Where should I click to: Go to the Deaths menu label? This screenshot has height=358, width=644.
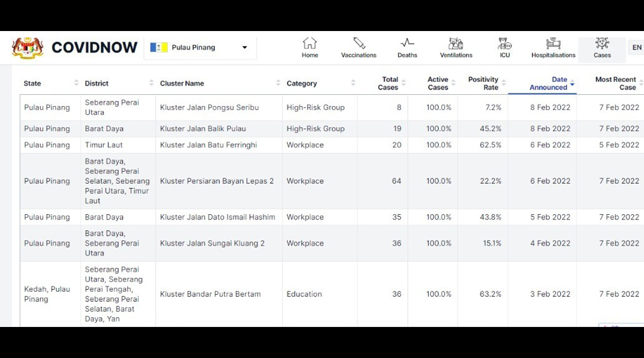pyautogui.click(x=407, y=55)
